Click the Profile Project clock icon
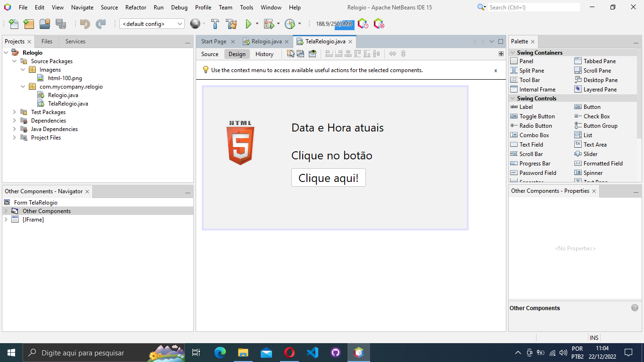This screenshot has height=362, width=644. 290,24
